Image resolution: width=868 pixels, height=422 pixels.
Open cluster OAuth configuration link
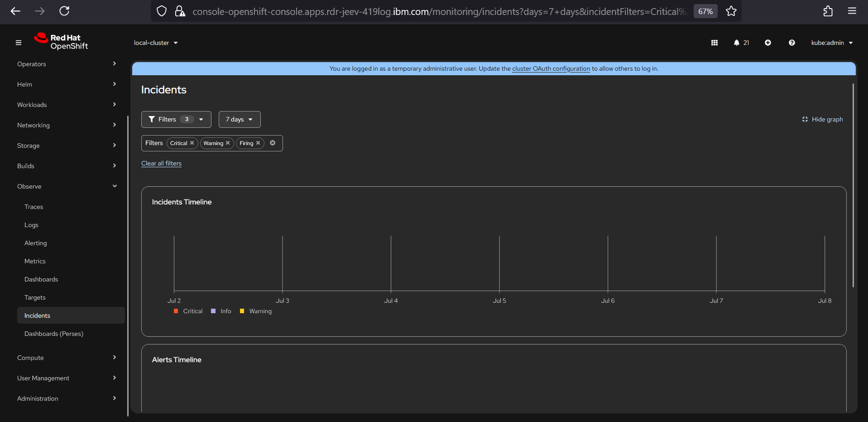click(551, 68)
